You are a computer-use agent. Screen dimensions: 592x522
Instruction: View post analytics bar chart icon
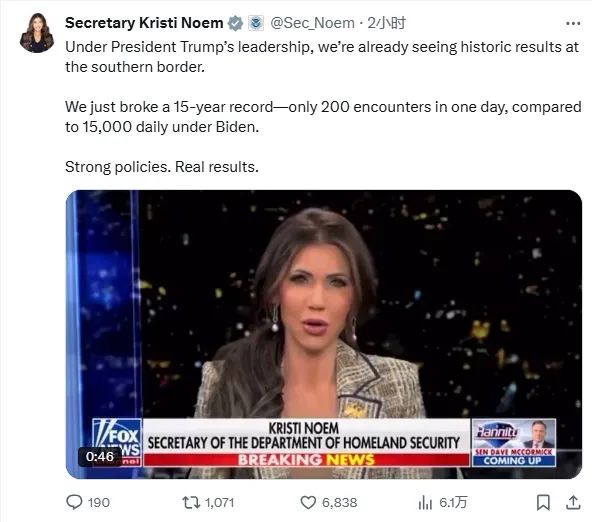[x=425, y=502]
